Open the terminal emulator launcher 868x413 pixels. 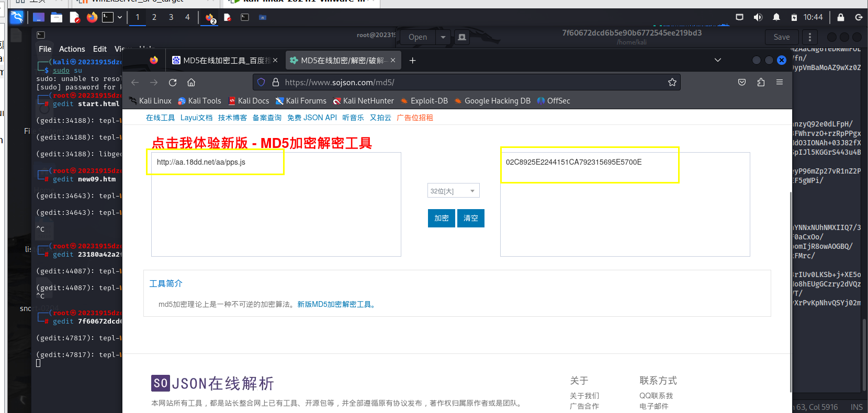[x=108, y=17]
